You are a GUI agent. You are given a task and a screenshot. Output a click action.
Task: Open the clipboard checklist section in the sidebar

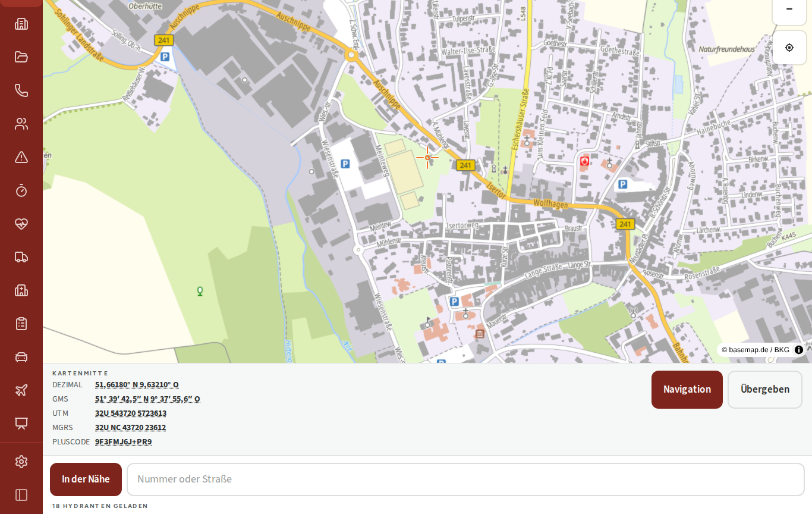point(21,324)
